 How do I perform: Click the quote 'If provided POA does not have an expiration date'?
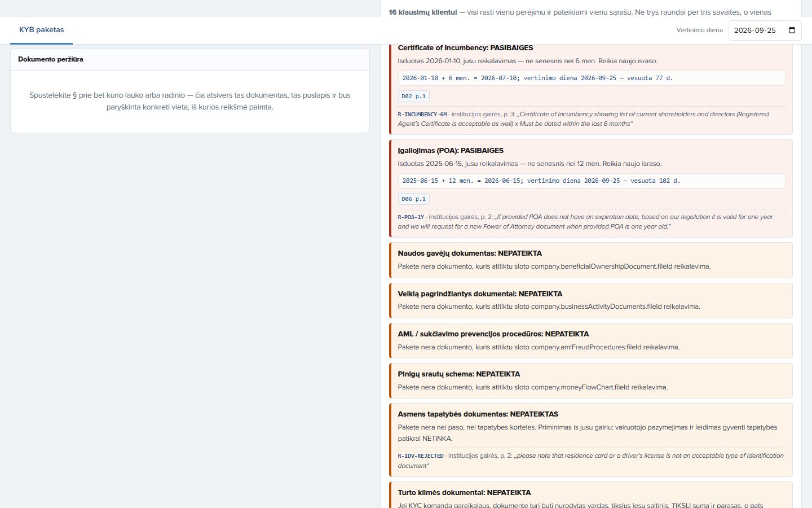585,222
